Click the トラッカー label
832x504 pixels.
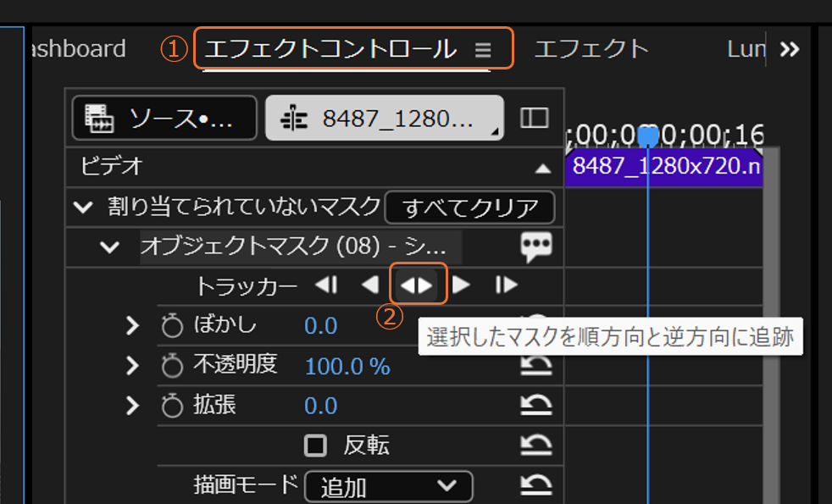coord(247,286)
